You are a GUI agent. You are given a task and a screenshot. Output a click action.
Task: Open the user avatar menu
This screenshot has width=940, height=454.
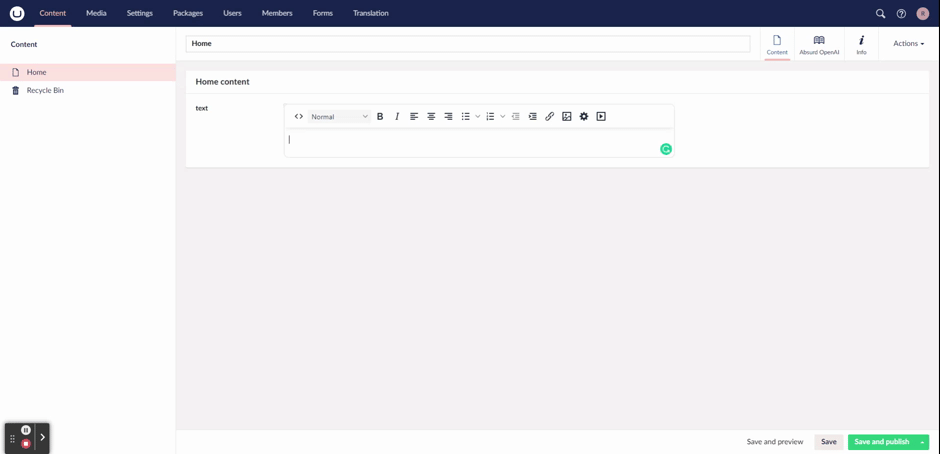923,13
